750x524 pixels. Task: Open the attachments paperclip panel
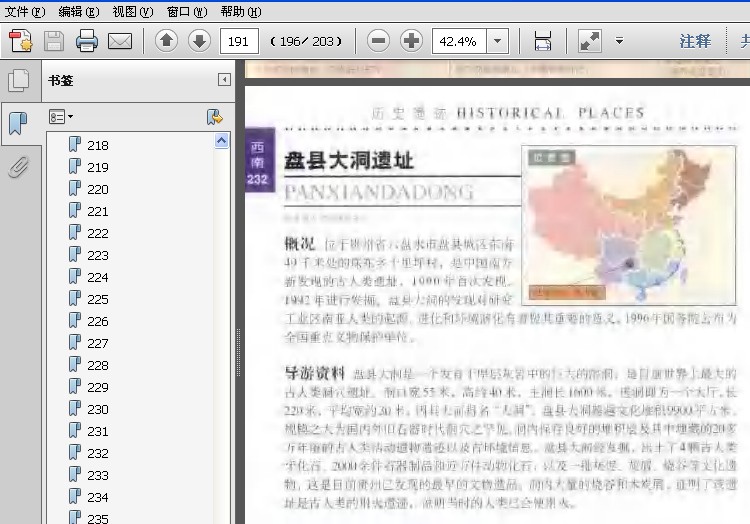(x=18, y=167)
